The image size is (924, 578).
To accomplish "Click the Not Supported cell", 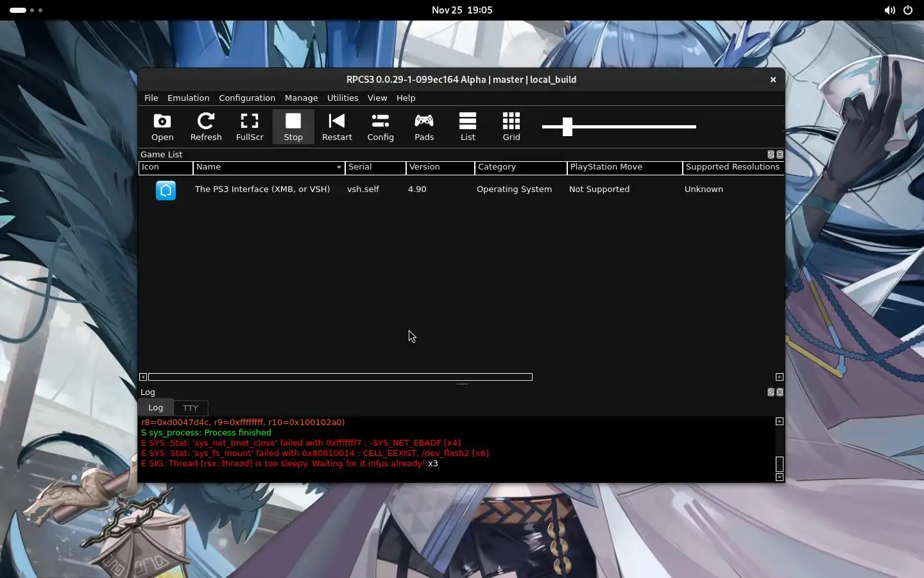I will (x=599, y=189).
